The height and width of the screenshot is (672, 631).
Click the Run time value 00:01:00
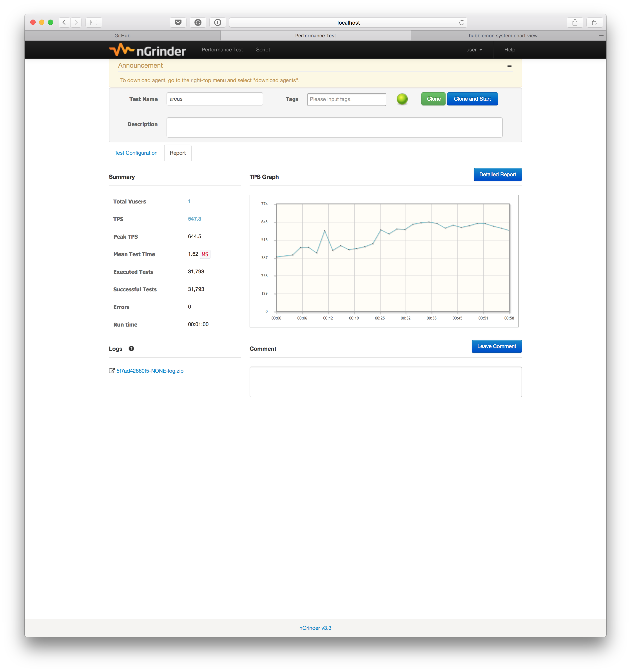point(198,324)
